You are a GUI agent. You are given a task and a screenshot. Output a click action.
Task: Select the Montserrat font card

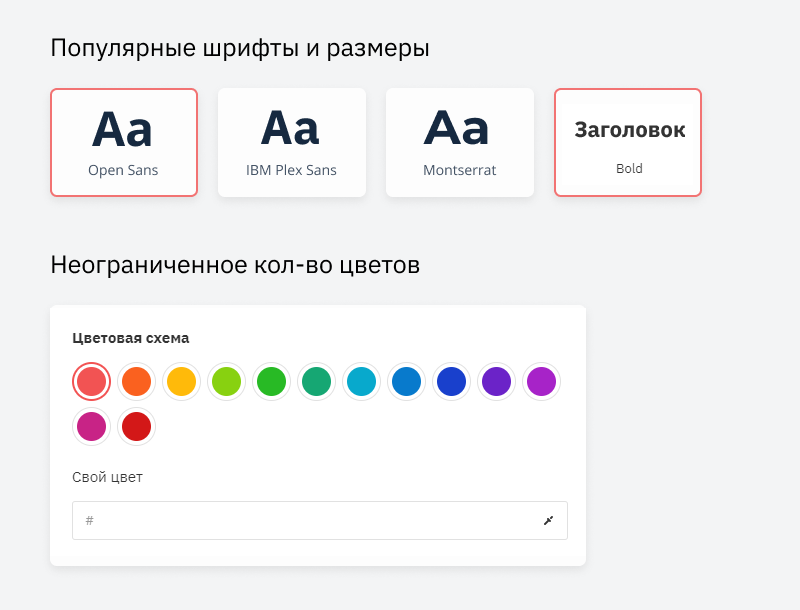pyautogui.click(x=460, y=142)
